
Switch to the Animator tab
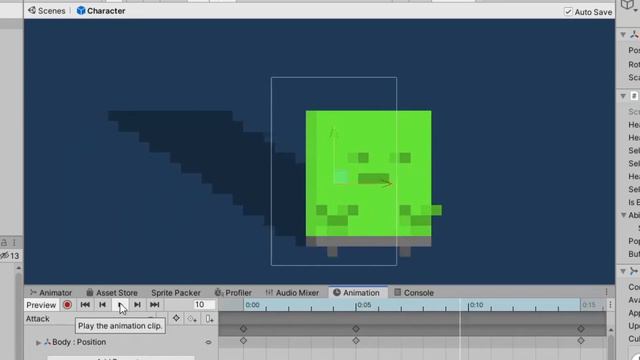51,293
